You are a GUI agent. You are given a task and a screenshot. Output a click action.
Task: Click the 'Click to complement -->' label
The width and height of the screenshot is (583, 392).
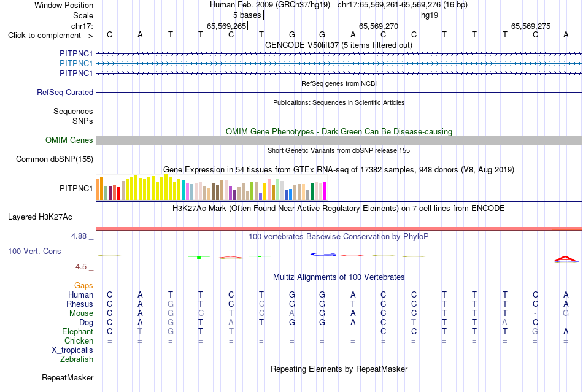click(50, 36)
